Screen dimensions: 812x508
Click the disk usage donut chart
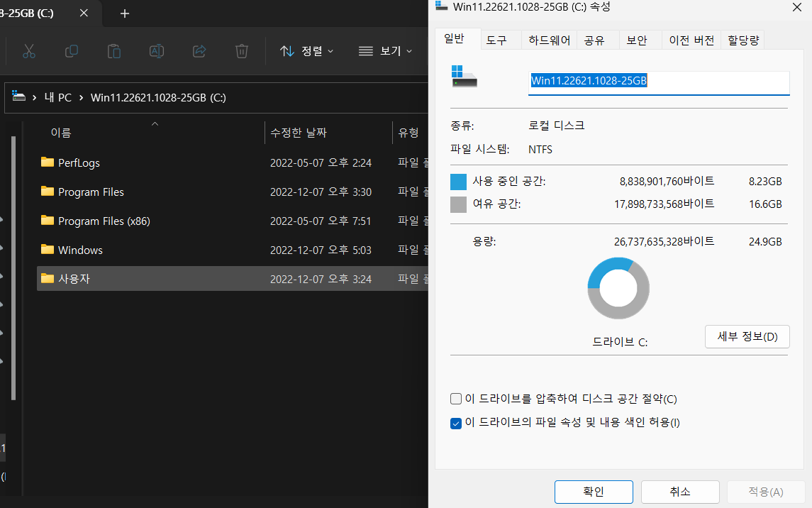coord(618,288)
